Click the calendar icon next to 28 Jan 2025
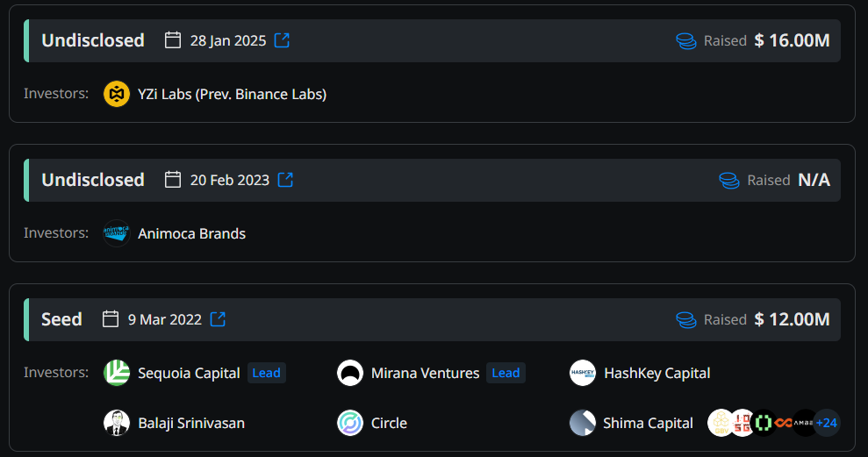The image size is (868, 457). click(173, 40)
